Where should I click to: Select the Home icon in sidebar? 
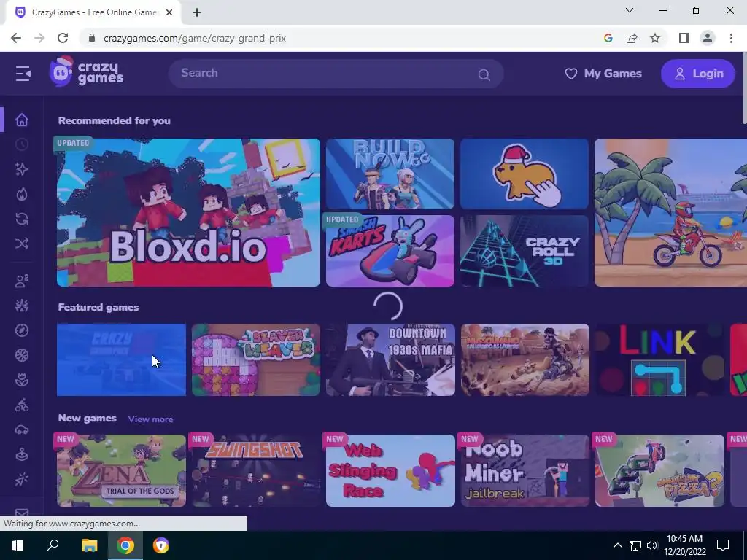pyautogui.click(x=22, y=120)
